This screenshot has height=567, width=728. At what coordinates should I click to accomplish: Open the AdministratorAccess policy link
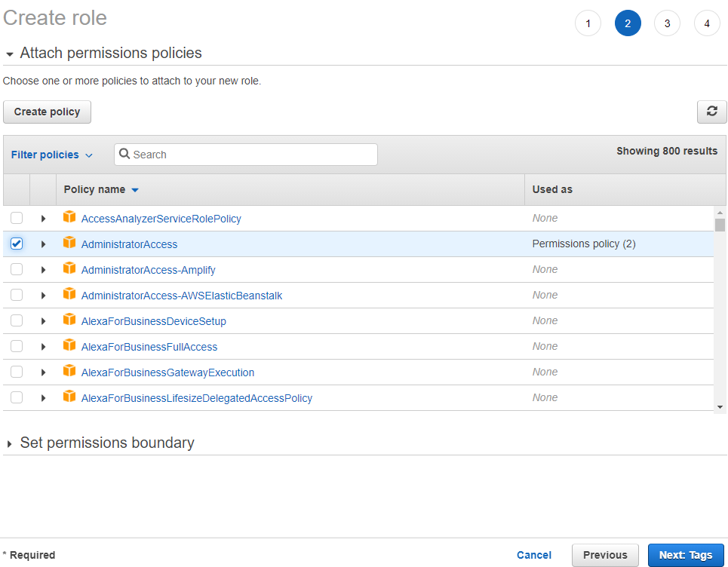coord(128,244)
